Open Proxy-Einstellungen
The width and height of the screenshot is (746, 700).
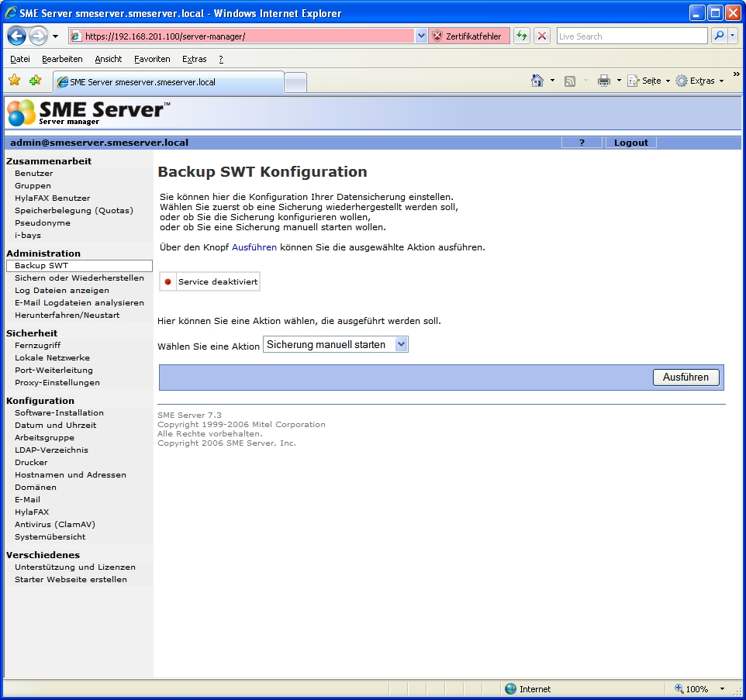click(57, 382)
